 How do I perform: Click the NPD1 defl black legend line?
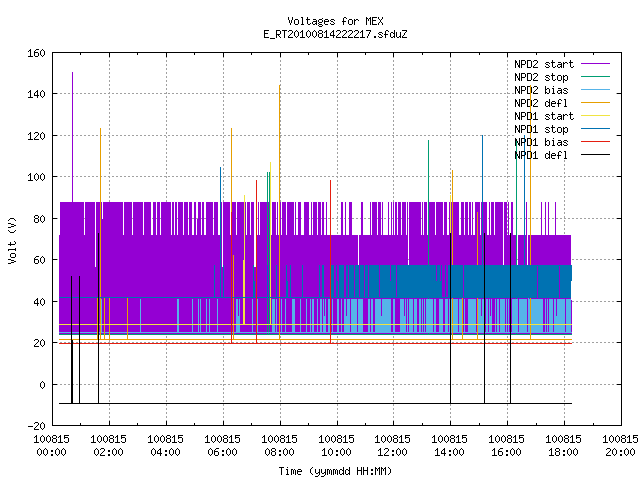pos(595,155)
